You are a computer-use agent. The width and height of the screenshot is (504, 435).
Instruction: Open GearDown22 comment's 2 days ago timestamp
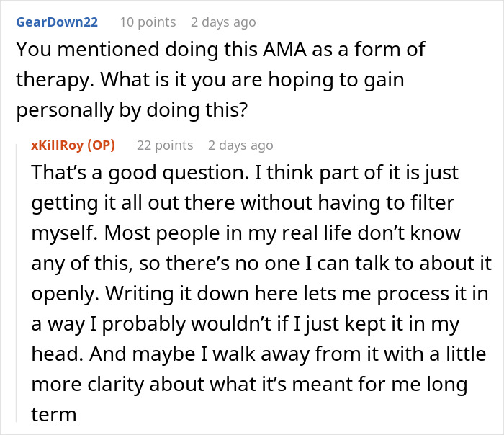[x=223, y=22]
